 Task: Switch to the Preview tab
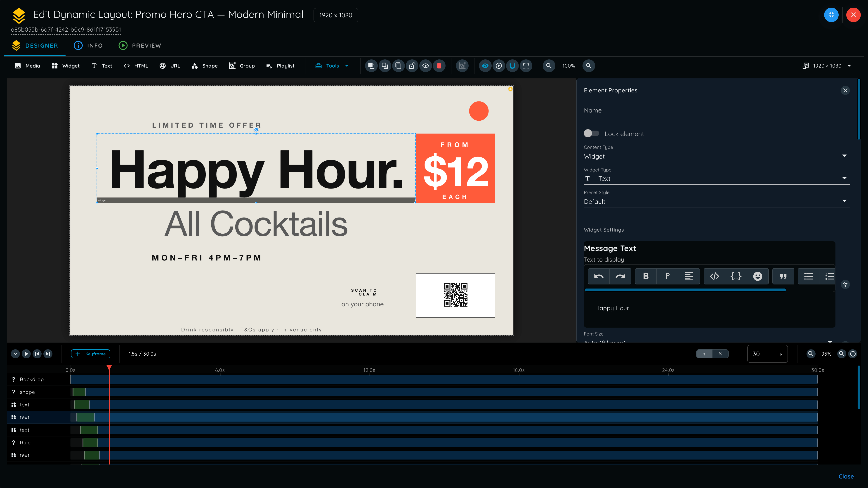140,45
